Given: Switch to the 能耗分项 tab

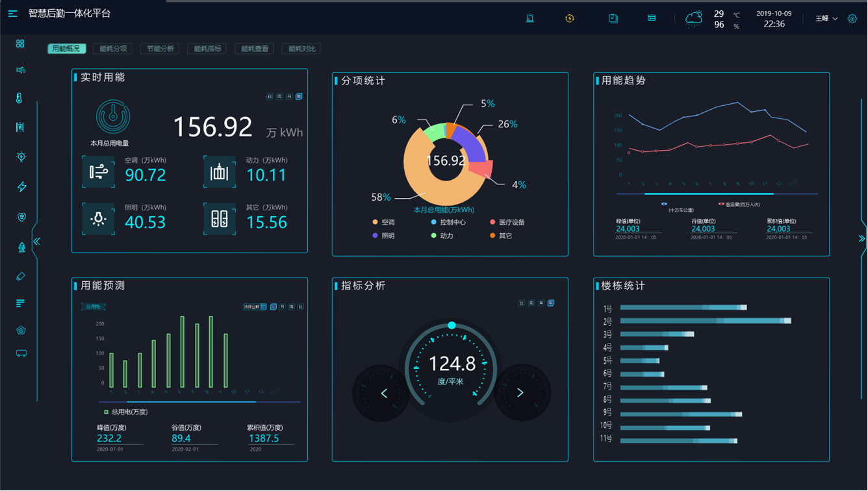Looking at the screenshot, I should 112,49.
